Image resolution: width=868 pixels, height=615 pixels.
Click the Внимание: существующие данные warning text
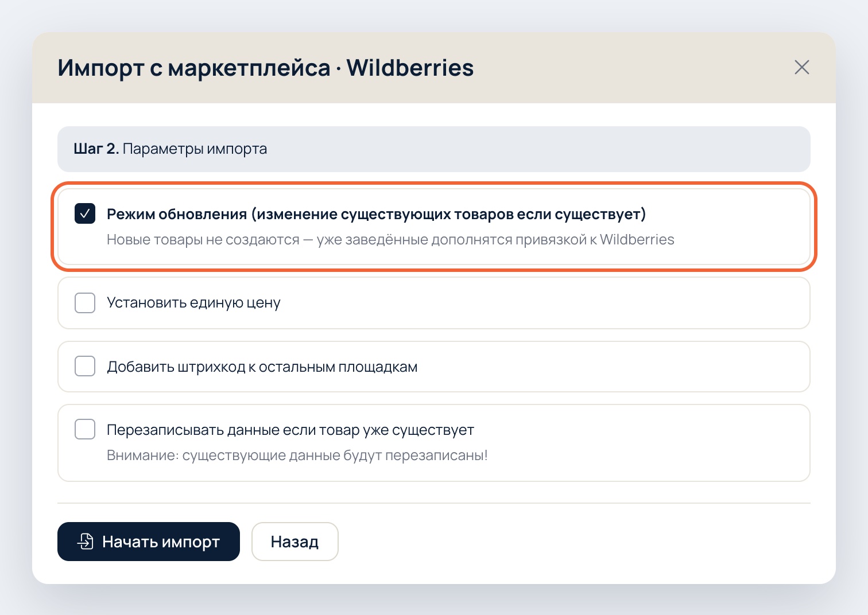[x=297, y=456]
